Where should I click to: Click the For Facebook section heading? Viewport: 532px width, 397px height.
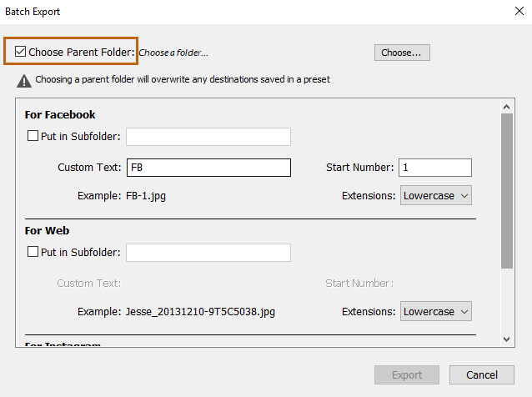[x=60, y=115]
